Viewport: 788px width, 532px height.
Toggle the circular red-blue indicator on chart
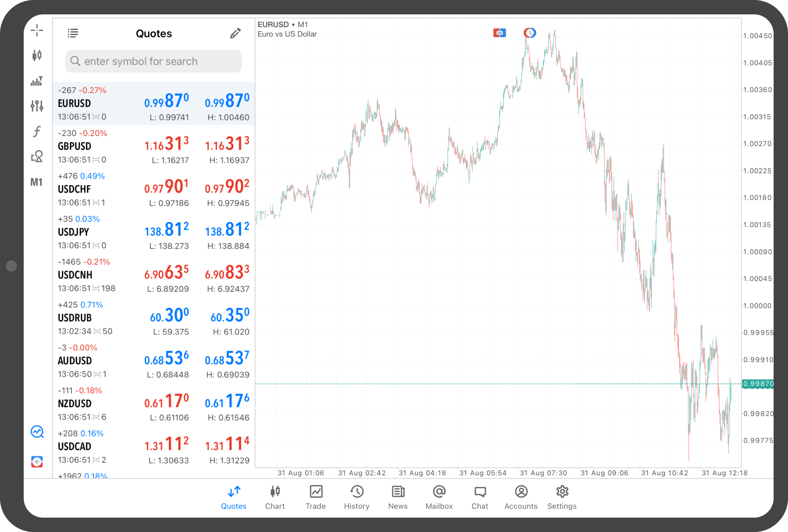(529, 33)
